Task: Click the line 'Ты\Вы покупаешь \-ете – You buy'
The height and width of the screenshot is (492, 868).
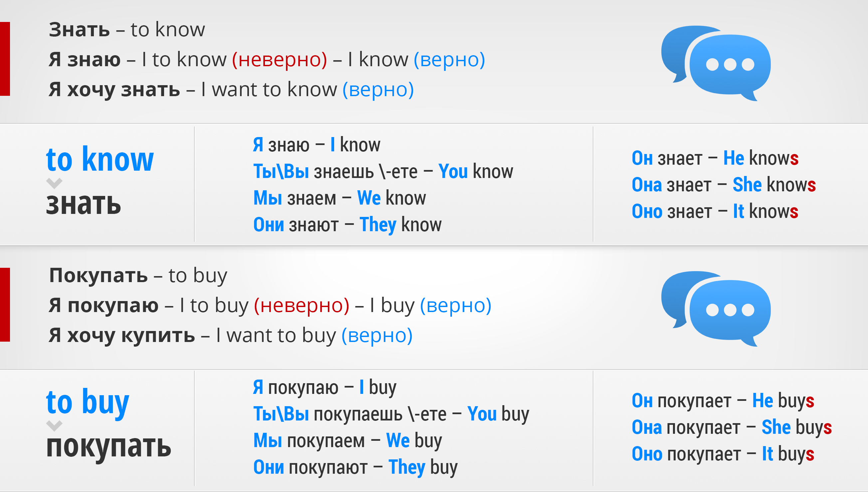Action: point(391,414)
